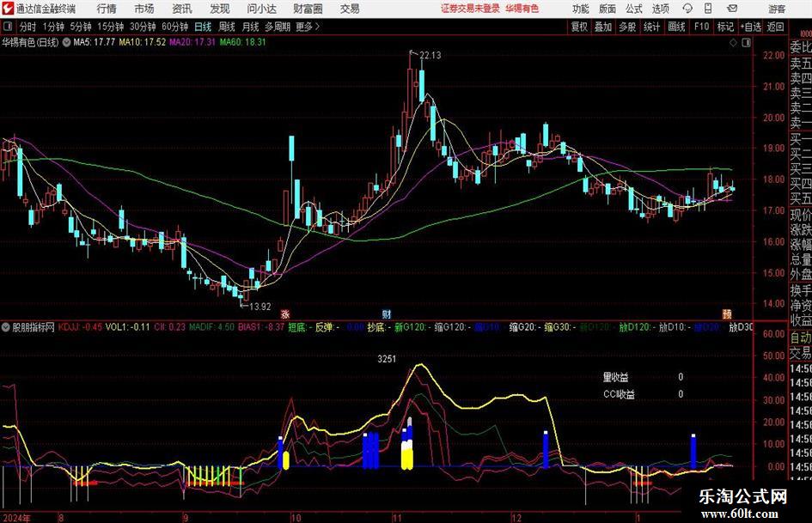Image resolution: width=812 pixels, height=523 pixels.
Task: Open the 公式 menu
Action: (633, 9)
